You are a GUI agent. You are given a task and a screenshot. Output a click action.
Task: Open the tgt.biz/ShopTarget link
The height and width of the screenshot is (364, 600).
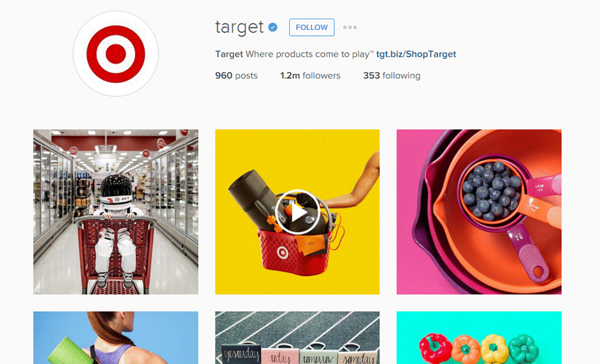[416, 54]
